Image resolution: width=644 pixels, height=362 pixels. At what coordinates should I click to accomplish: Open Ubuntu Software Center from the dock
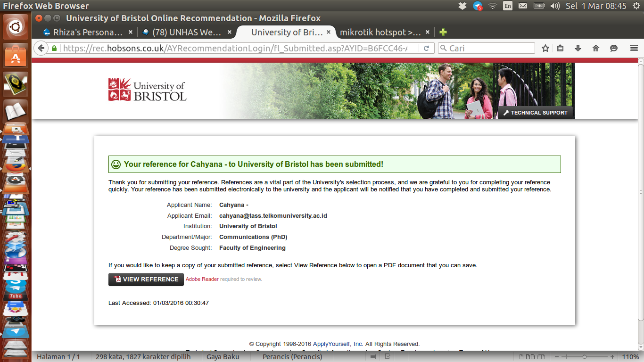[16, 57]
